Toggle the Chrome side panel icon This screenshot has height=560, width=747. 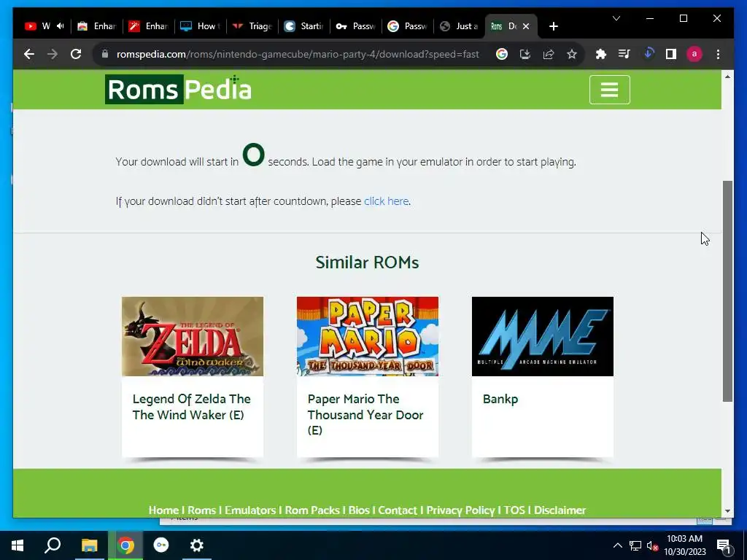671,54
